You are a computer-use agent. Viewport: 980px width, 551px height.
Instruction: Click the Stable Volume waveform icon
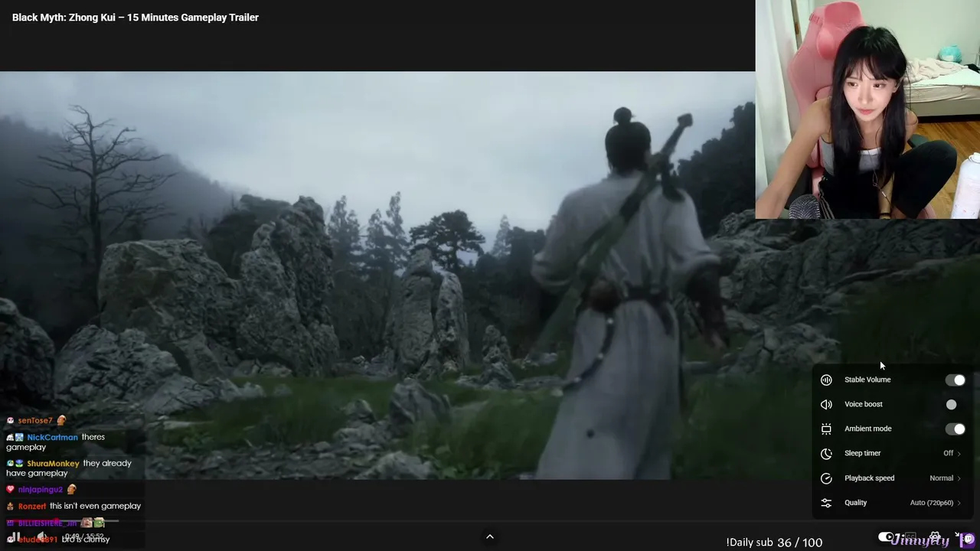(x=826, y=380)
